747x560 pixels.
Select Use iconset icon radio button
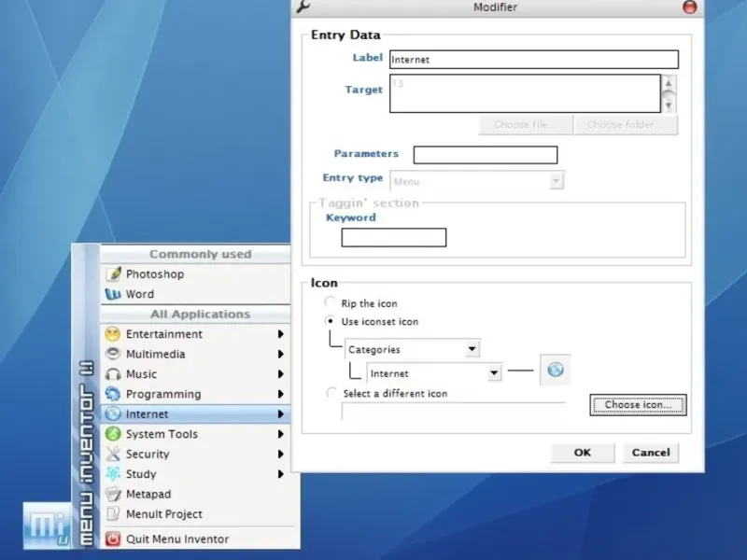click(x=330, y=321)
